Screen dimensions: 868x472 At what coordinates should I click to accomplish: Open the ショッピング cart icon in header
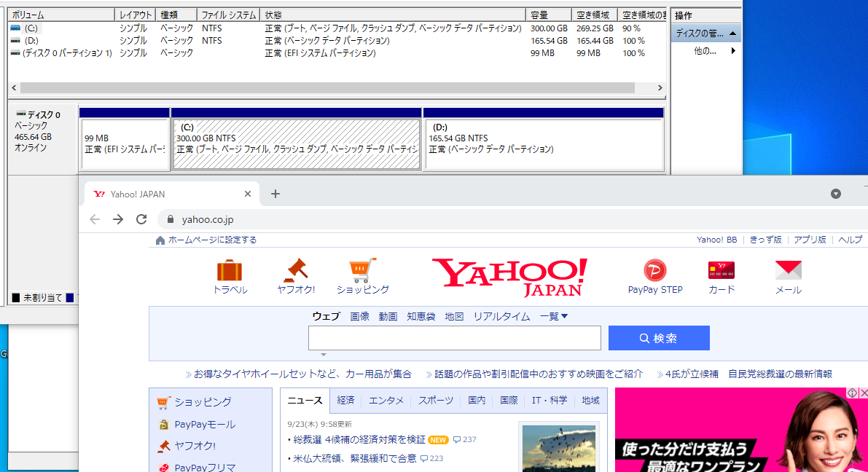363,270
